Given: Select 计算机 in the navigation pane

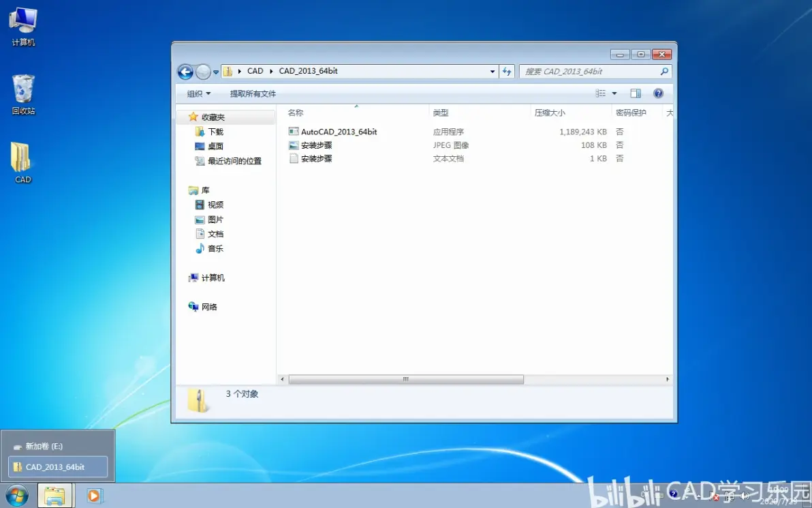Looking at the screenshot, I should point(206,278).
